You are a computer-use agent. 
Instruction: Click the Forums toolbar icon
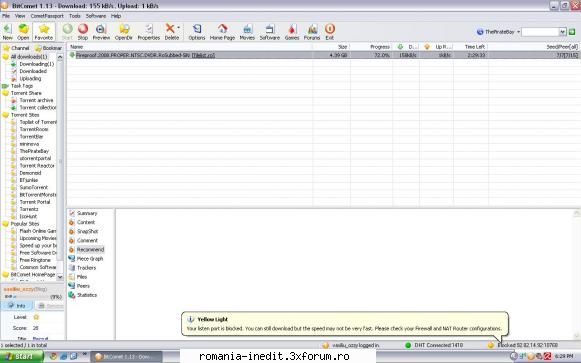(312, 29)
